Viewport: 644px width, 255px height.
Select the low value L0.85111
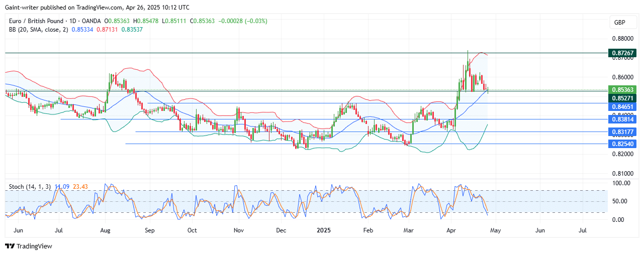(x=174, y=21)
